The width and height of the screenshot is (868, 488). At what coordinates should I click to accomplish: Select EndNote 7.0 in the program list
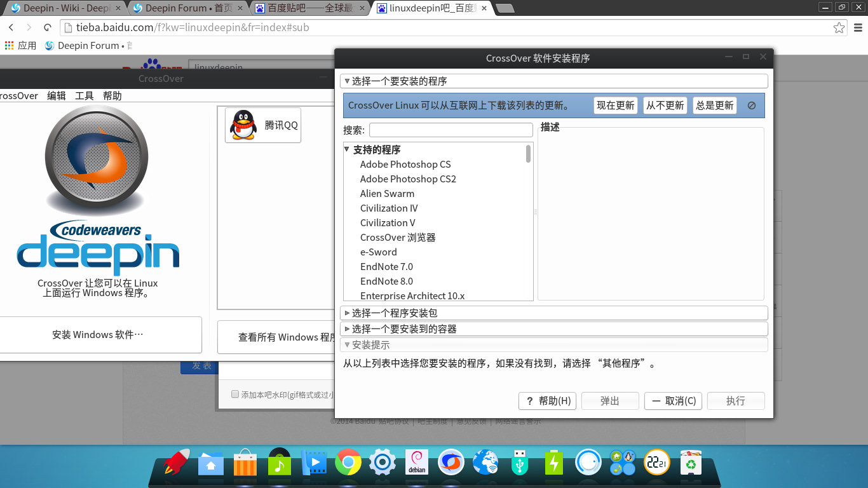[386, 267]
